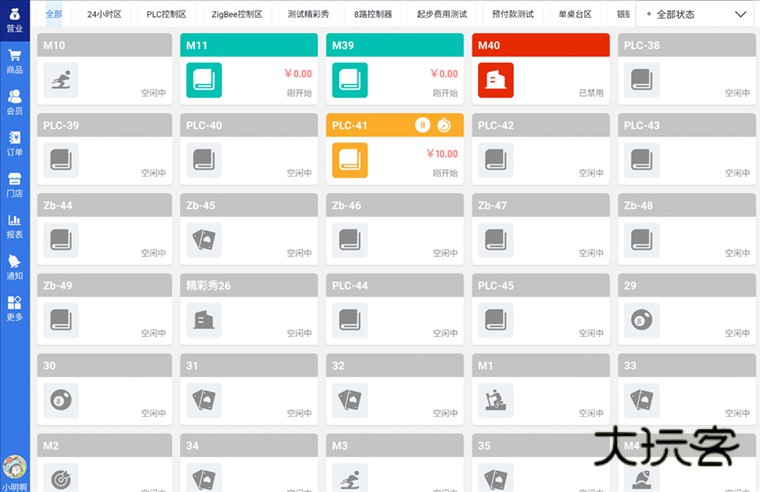This screenshot has height=492, width=760.
Task: Switch to the ZigBee控制区 tab
Action: 237,14
